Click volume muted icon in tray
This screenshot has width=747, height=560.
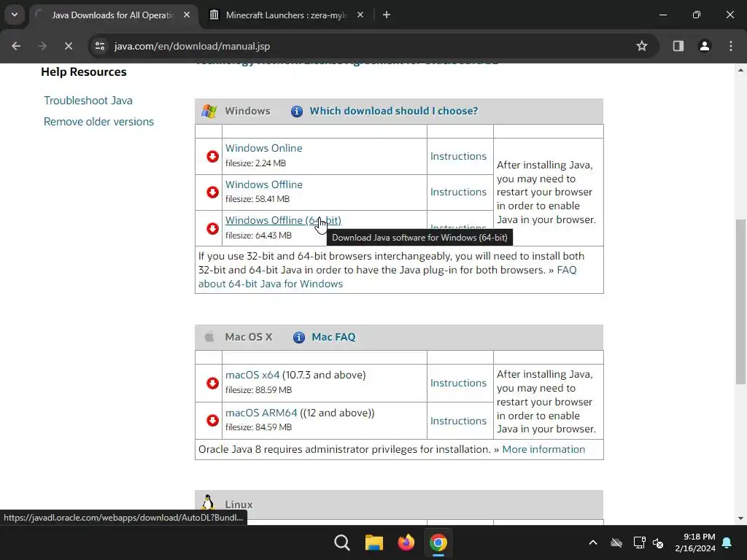(x=659, y=542)
